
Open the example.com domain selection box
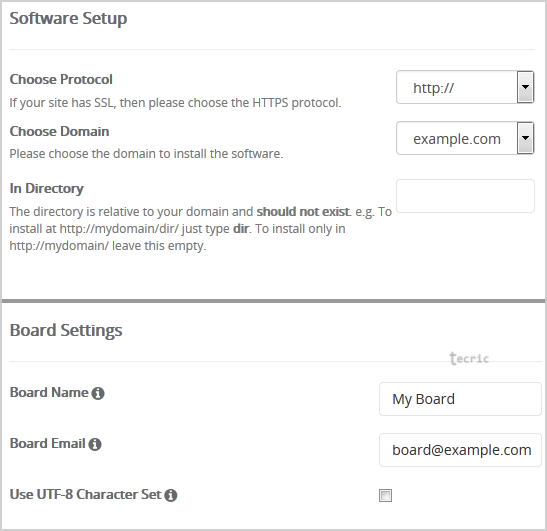[x=465, y=138]
